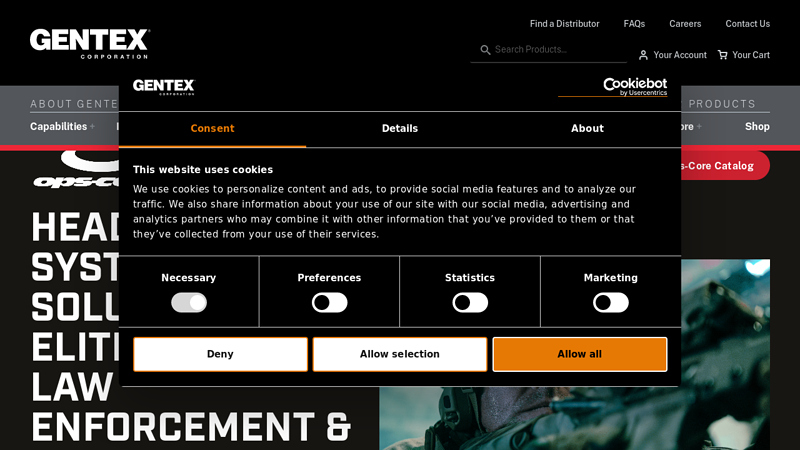The height and width of the screenshot is (450, 800).
Task: Focus the Search Products input field
Action: (x=555, y=50)
